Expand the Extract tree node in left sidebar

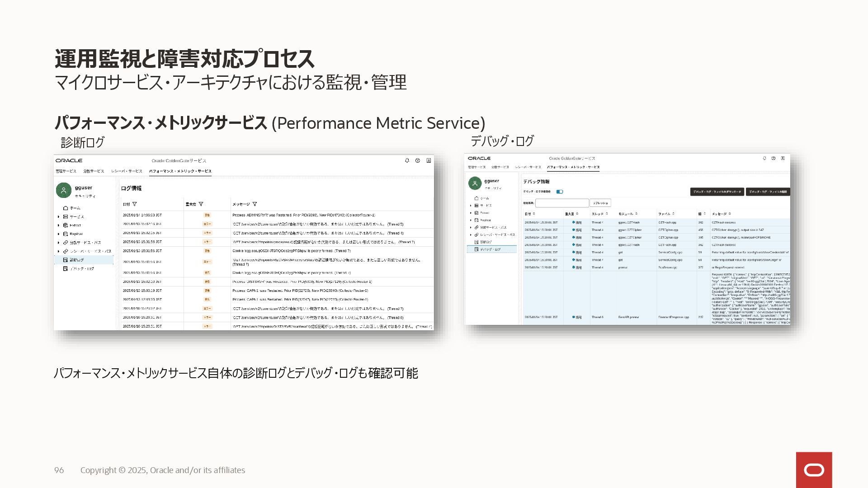tap(58, 225)
